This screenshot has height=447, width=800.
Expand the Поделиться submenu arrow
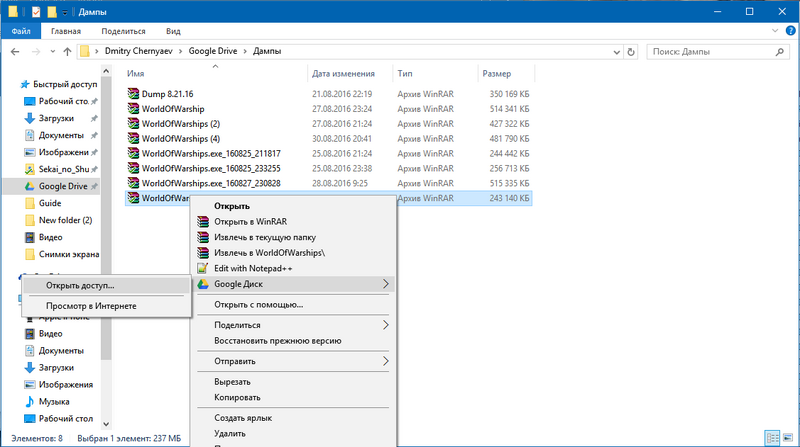tap(386, 325)
